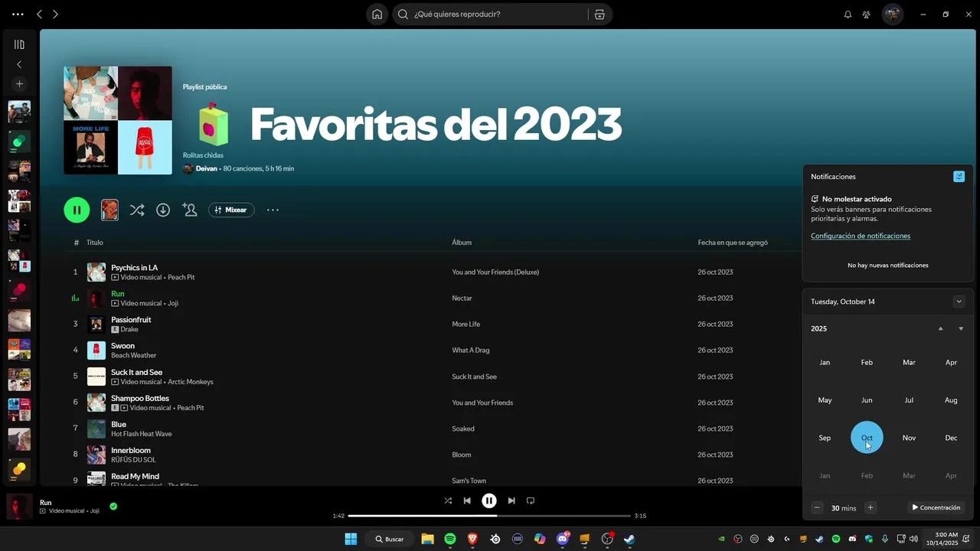
Task: Skip to next track
Action: click(511, 500)
